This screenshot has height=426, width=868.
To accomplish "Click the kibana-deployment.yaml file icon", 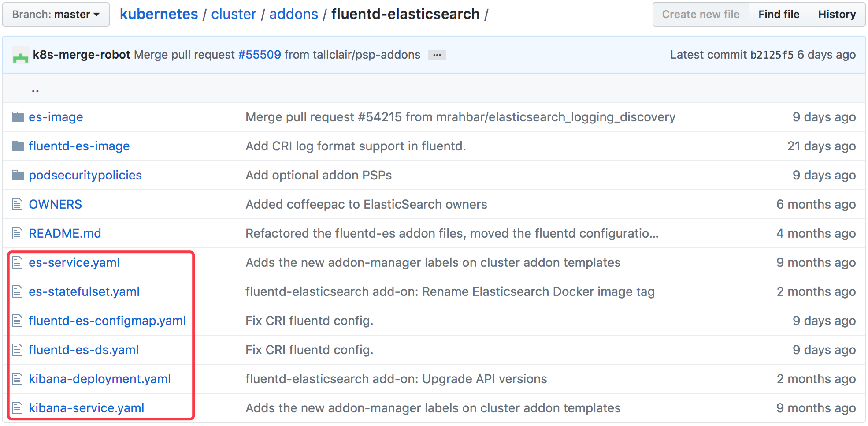I will [17, 379].
